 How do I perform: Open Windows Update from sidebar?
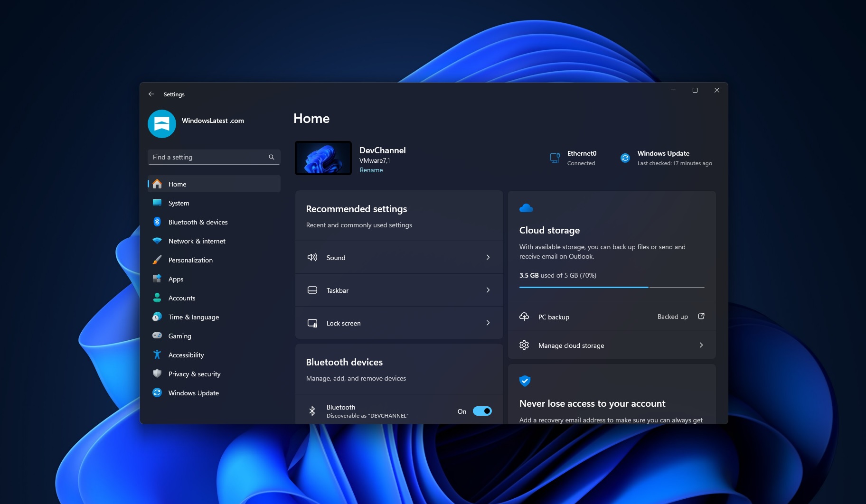pos(214,393)
